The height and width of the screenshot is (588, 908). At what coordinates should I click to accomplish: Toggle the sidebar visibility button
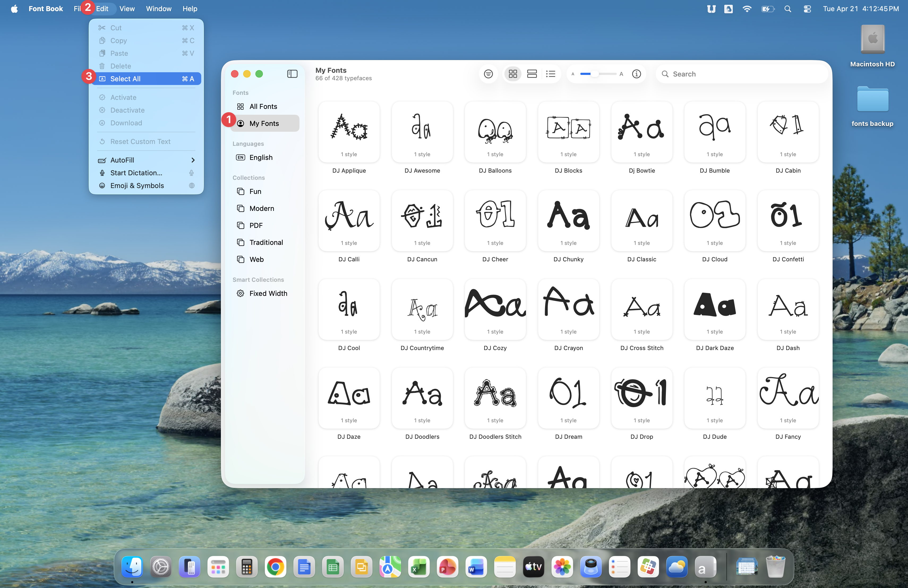point(292,74)
